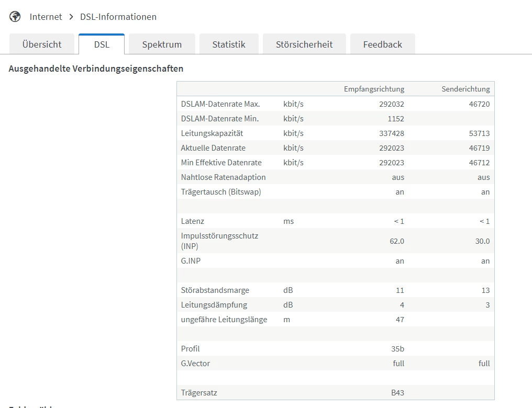Select the Profil value 35b
The width and height of the screenshot is (532, 408).
click(397, 349)
